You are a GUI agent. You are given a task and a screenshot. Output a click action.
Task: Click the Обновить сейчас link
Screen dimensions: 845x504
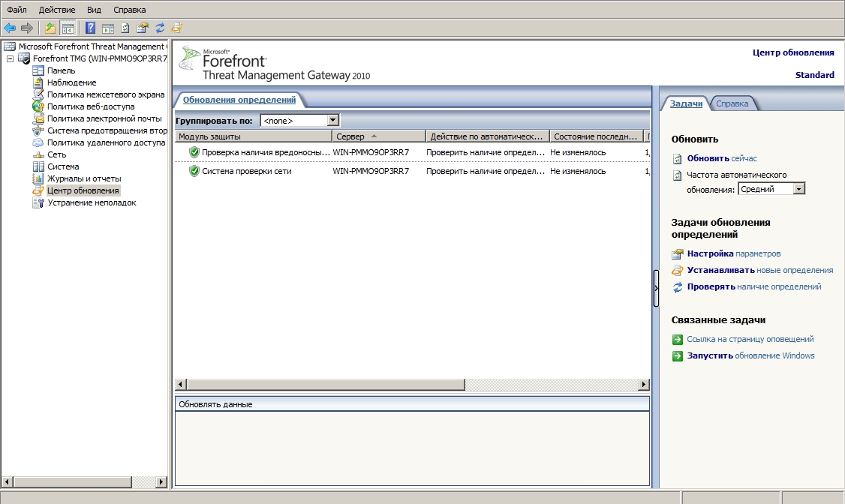tap(722, 158)
